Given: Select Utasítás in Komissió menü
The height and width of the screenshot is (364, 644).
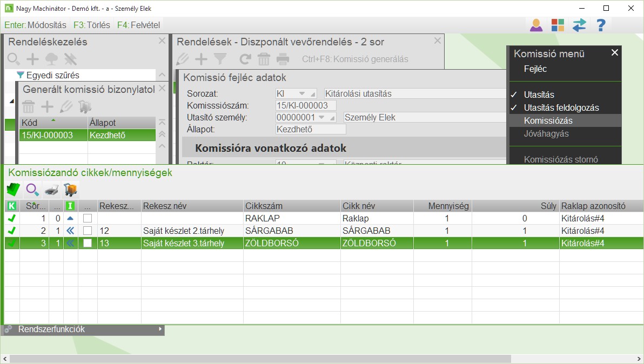Looking at the screenshot, I should pos(539,95).
